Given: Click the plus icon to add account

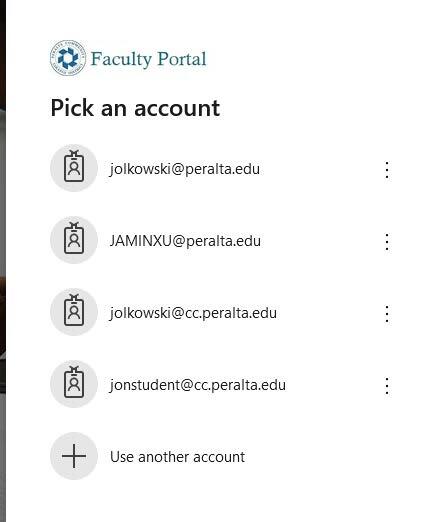Looking at the screenshot, I should (74, 456).
